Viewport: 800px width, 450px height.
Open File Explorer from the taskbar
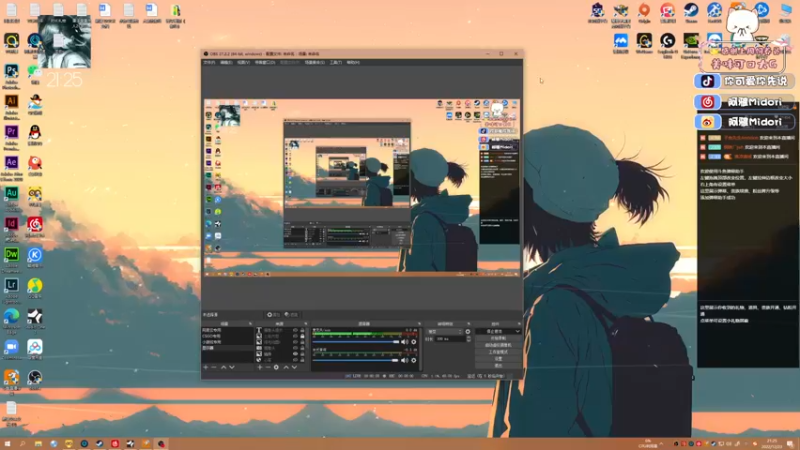click(38, 444)
